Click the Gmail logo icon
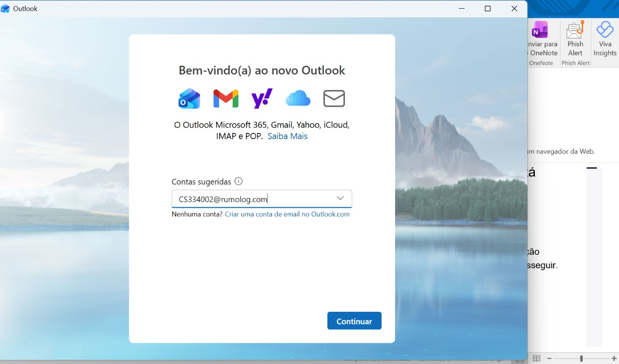Image resolution: width=619 pixels, height=364 pixels. tap(226, 99)
